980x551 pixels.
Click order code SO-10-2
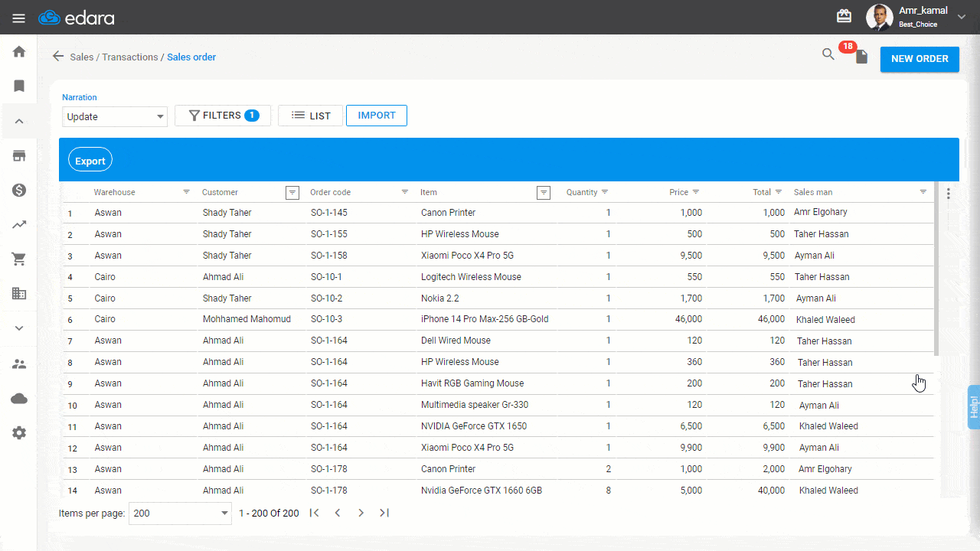[x=326, y=298]
